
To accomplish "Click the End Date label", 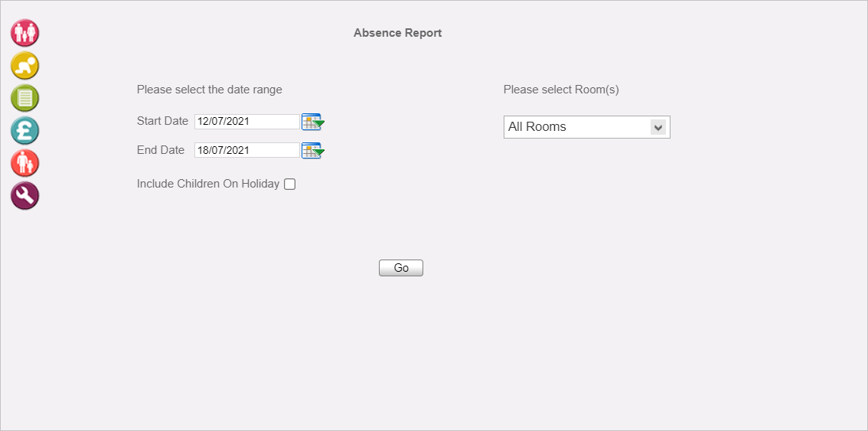I will [161, 149].
